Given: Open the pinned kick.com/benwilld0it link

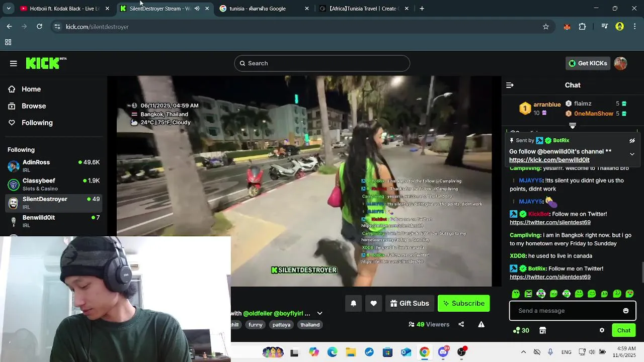Looking at the screenshot, I should [x=549, y=160].
